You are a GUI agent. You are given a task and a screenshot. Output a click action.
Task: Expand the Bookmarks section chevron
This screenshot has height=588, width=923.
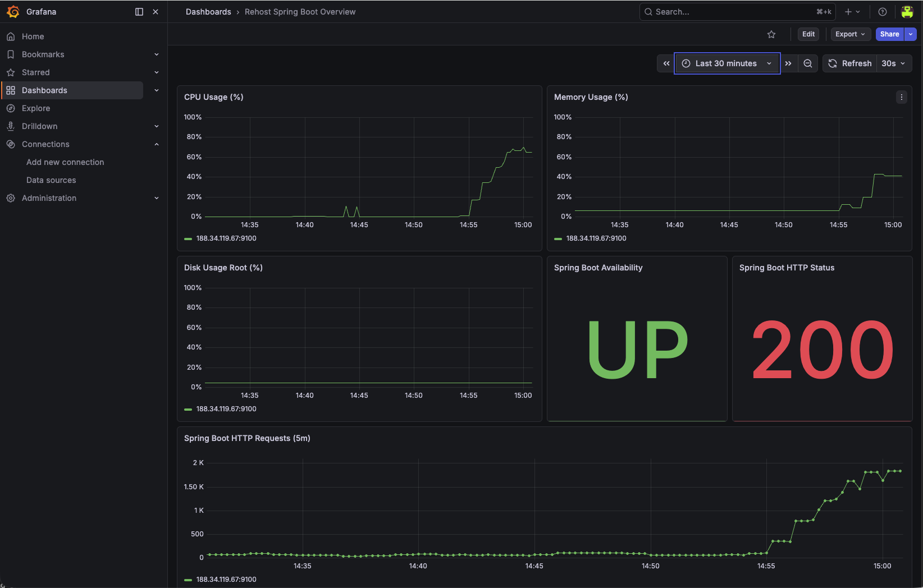pyautogui.click(x=157, y=54)
